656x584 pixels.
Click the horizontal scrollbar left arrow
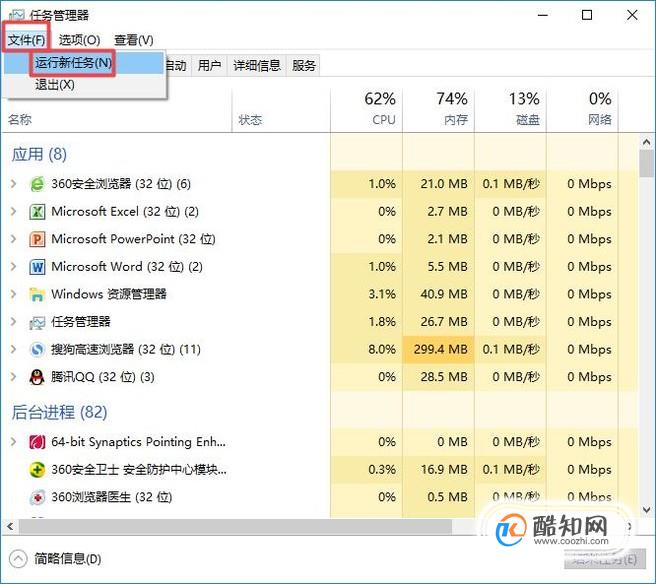10,526
